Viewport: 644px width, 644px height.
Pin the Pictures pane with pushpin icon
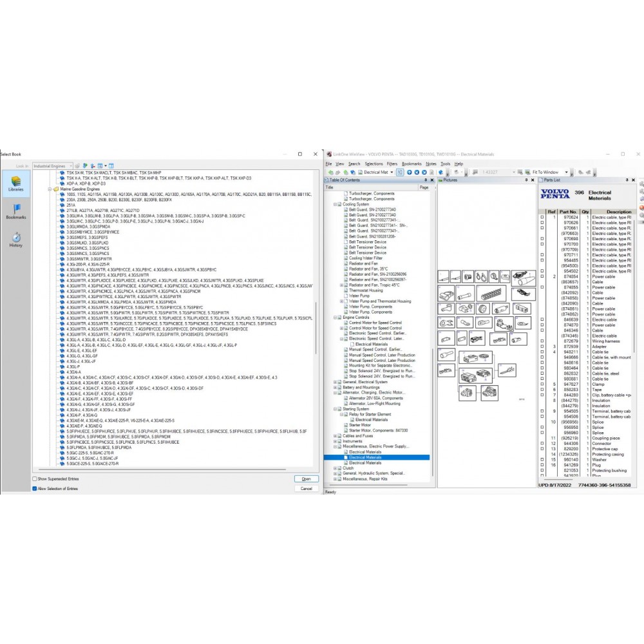click(525, 180)
